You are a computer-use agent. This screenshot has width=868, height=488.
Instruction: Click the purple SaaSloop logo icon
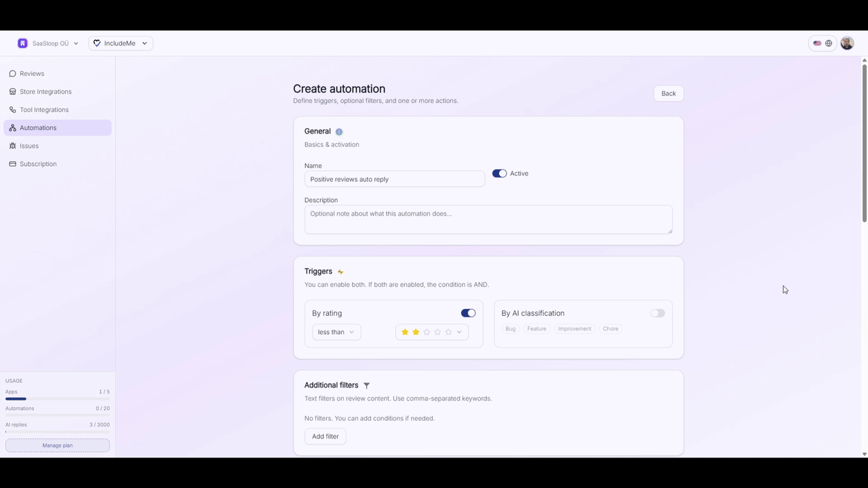click(22, 43)
